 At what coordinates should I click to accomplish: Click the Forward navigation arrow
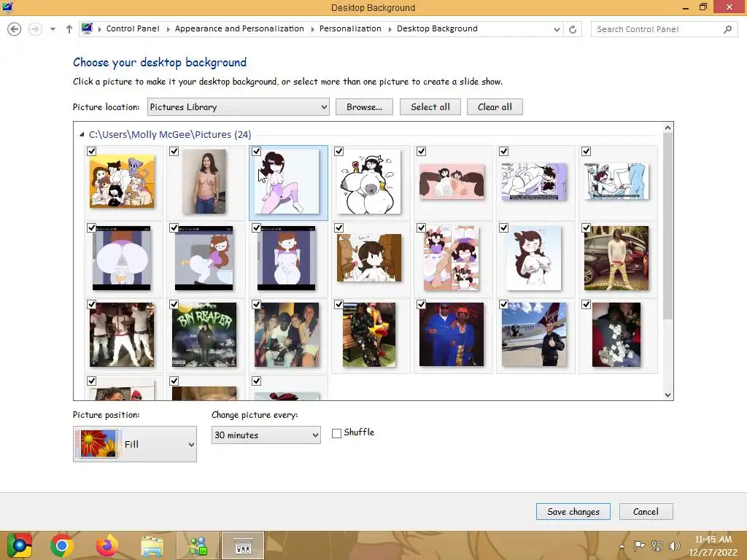tap(35, 29)
